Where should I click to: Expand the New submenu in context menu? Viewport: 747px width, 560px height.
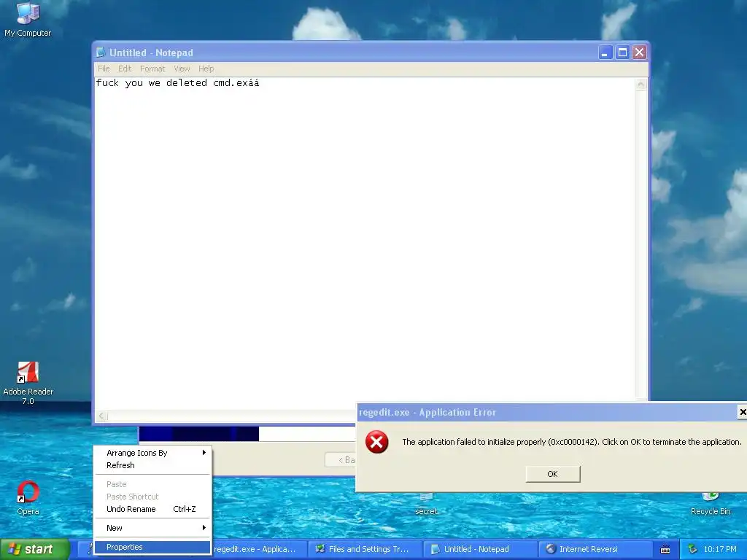pos(152,528)
